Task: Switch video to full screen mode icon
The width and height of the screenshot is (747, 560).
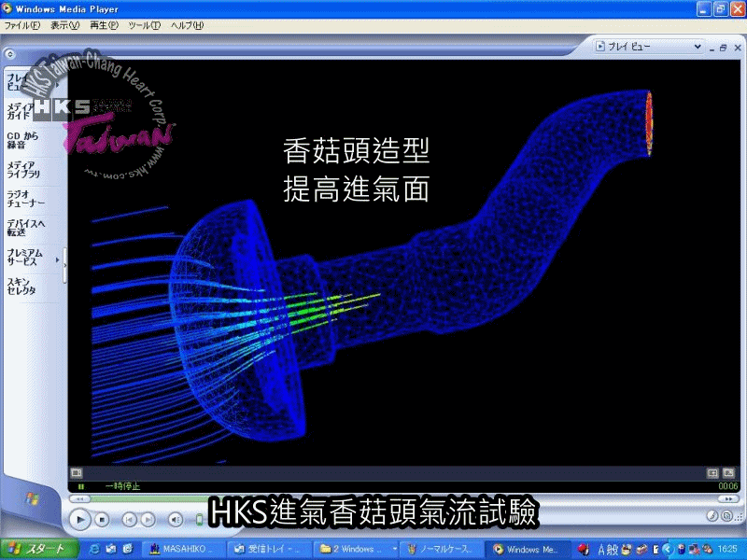Action: [x=728, y=472]
